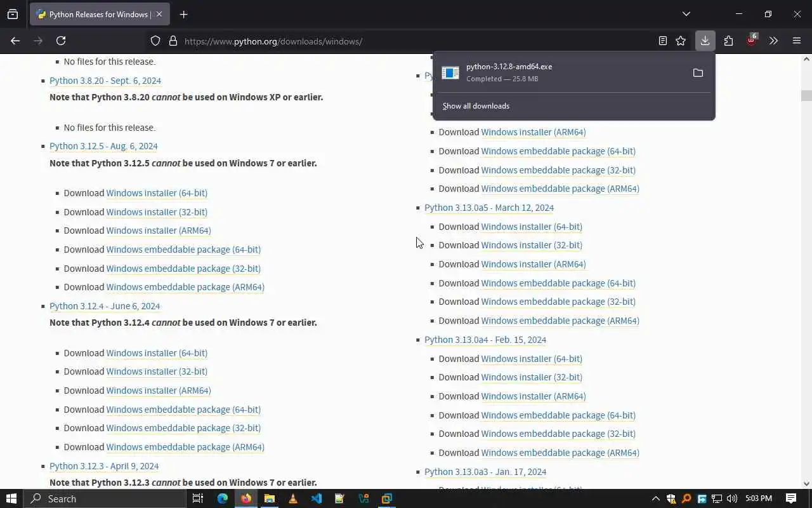The width and height of the screenshot is (812, 508).
Task: Open Python 3.12.3 - April 9, 2024 link
Action: [x=104, y=466]
